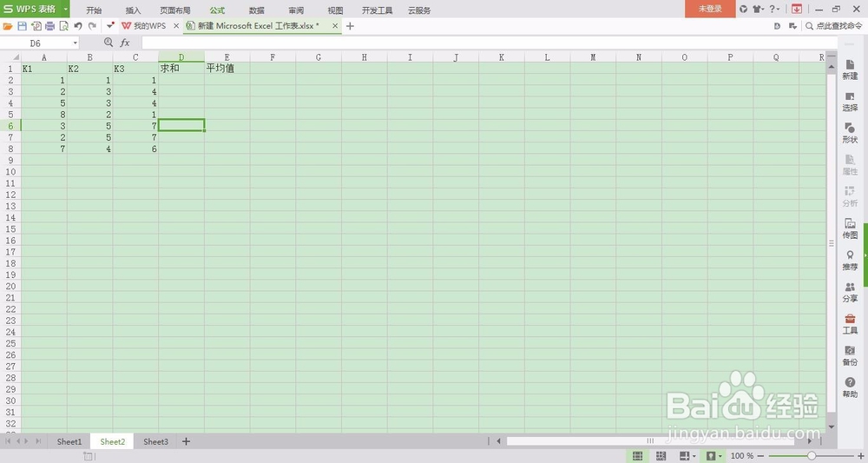This screenshot has width=868, height=463.
Task: Undo the last action
Action: [78, 26]
